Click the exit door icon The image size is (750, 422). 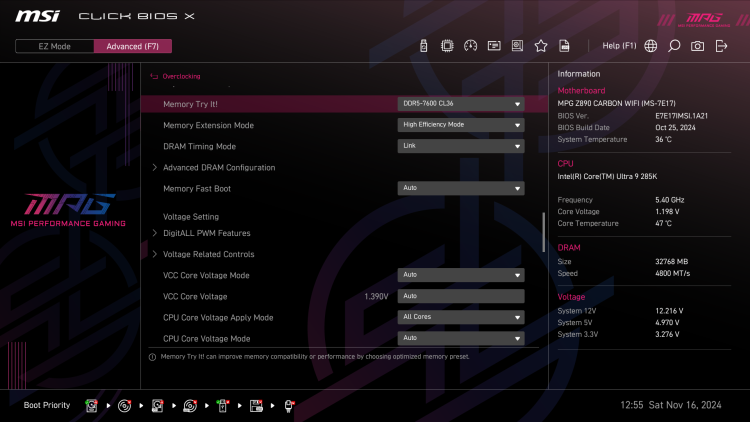coord(721,46)
